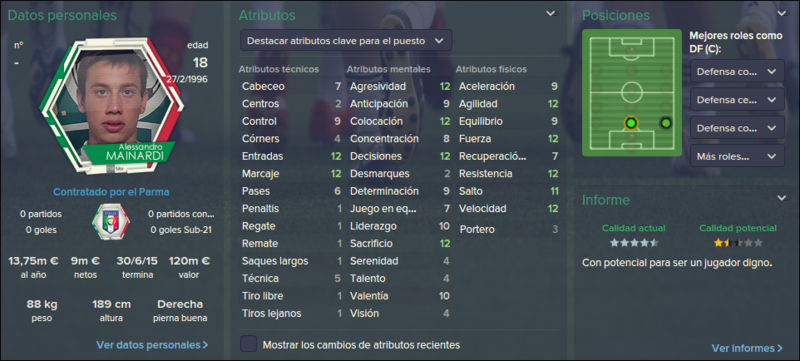Click the Italy national team badge
This screenshot has width=800, height=361.
point(111,222)
